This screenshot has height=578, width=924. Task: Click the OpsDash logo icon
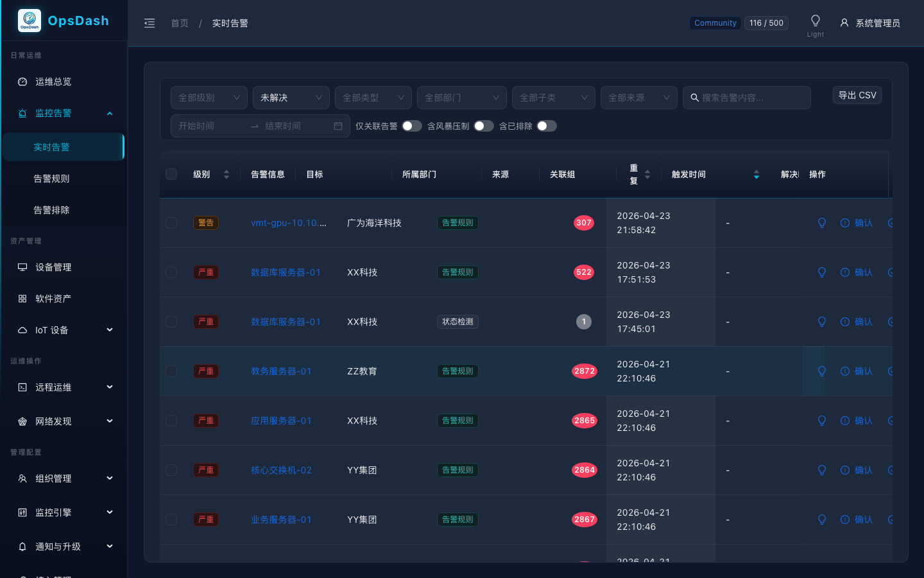(30, 21)
